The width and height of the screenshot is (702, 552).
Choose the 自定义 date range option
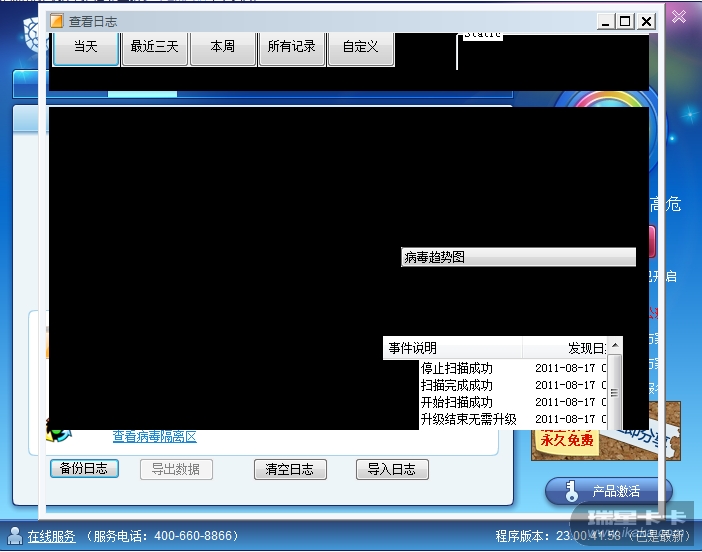(360, 48)
